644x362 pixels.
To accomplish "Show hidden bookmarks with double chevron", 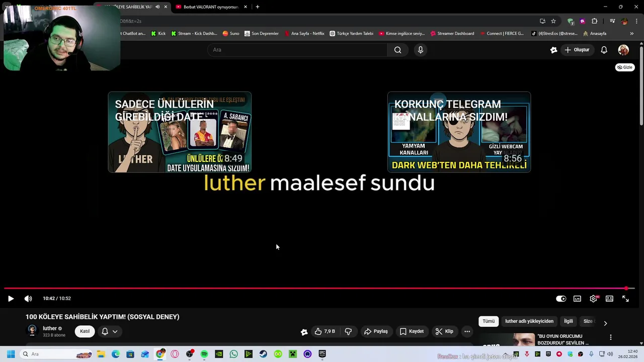I will point(632,34).
